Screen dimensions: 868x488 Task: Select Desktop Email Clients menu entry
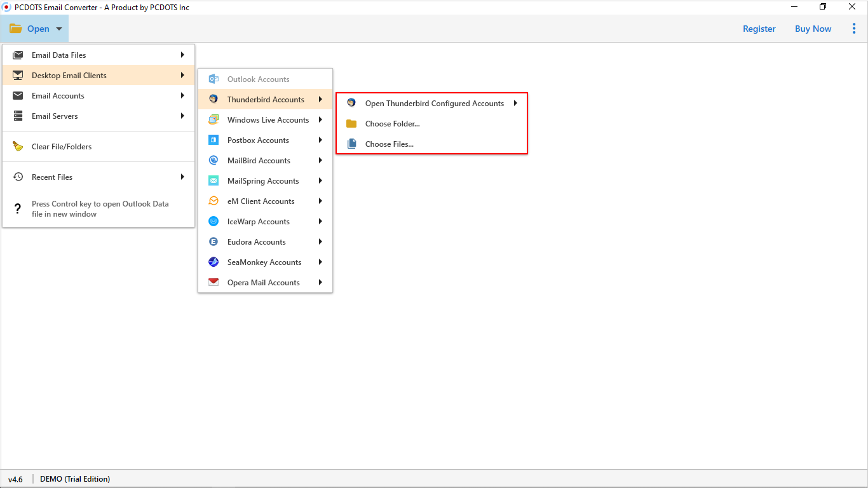point(98,76)
